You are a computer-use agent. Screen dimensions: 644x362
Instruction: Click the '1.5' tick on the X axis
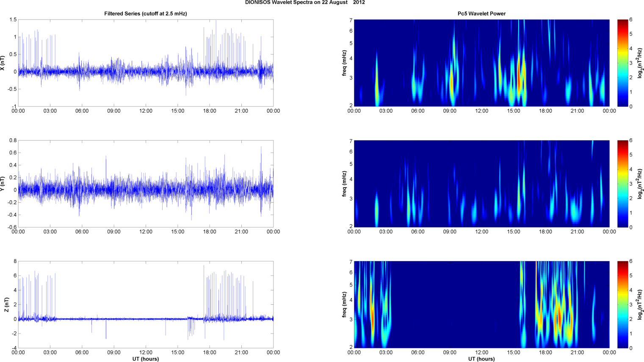pyautogui.click(x=13, y=20)
